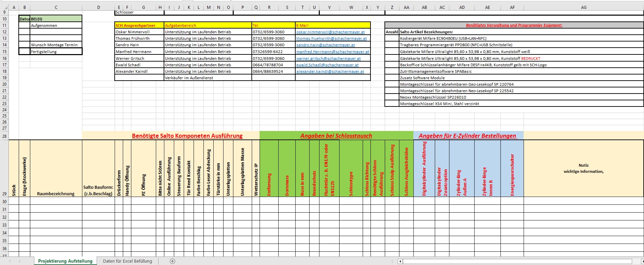This screenshot has height=265, width=644.
Task: Select row header 28
Action: (4, 136)
